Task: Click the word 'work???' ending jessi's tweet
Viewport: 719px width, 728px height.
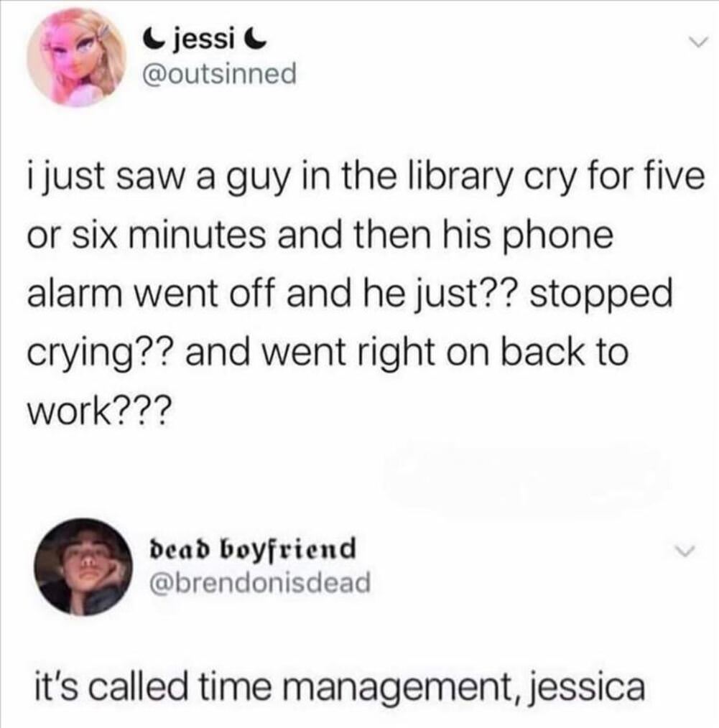Action: coord(96,411)
